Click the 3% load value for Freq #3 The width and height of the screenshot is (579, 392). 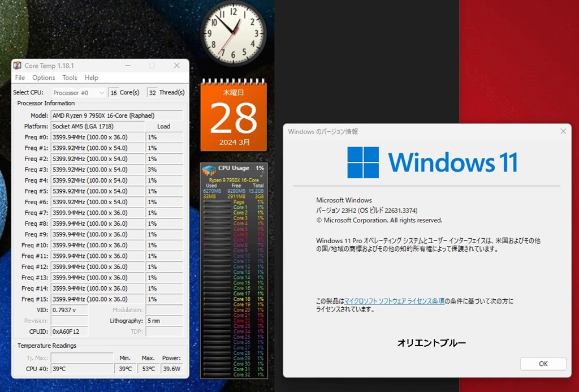(165, 170)
